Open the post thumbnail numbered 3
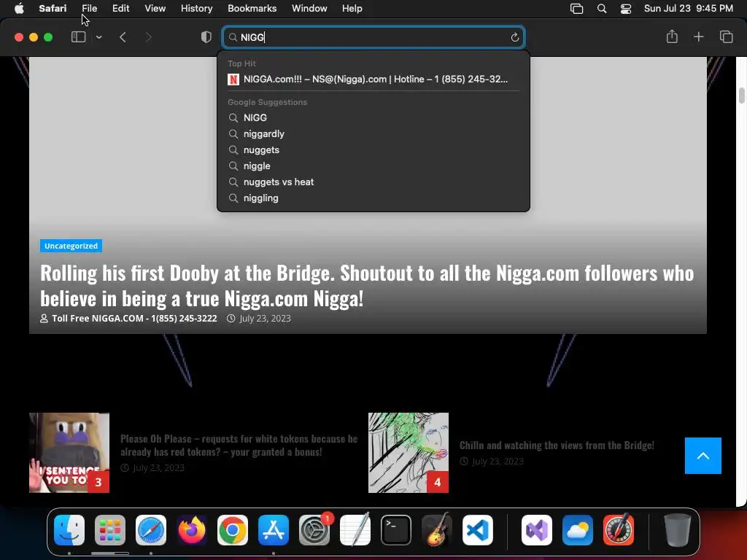Screen dimensions: 747x560 click(x=69, y=452)
